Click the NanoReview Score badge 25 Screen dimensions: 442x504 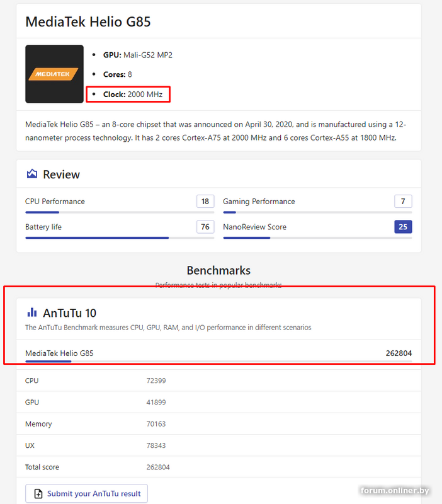403,227
